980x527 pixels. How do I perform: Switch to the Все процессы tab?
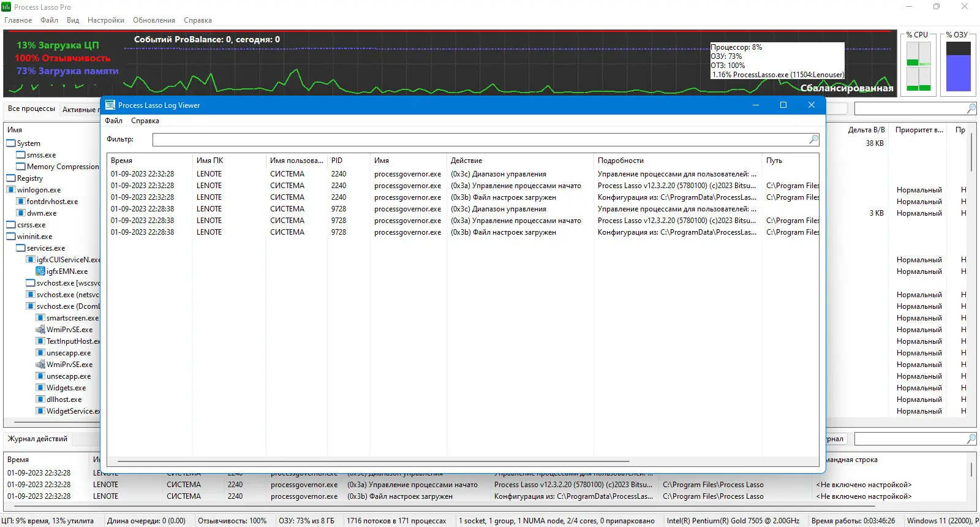pos(31,108)
